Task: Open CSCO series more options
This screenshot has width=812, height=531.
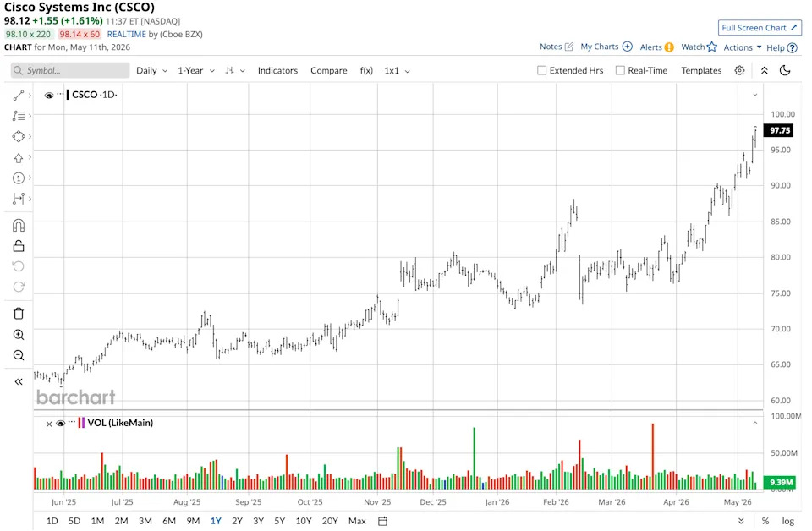Action: (61, 94)
